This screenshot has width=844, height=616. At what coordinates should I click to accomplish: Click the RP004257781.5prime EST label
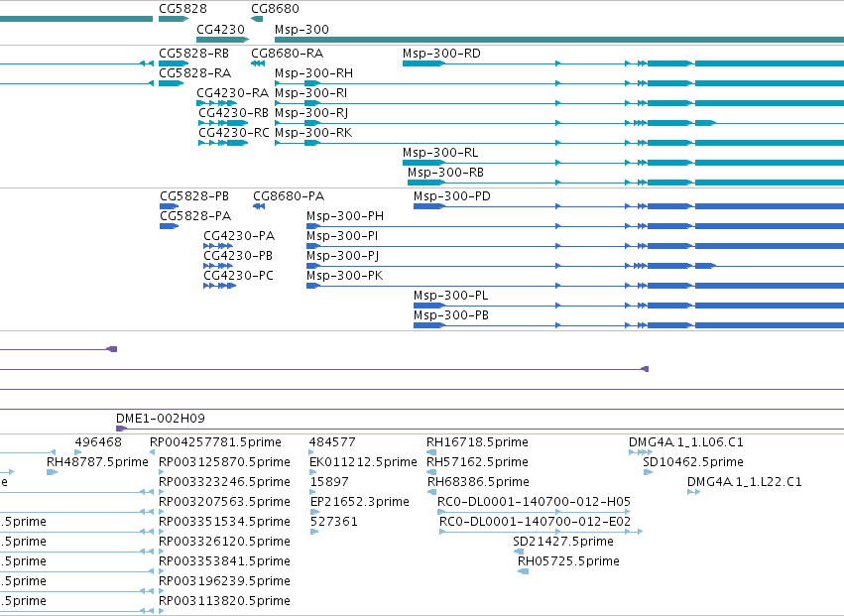point(215,442)
